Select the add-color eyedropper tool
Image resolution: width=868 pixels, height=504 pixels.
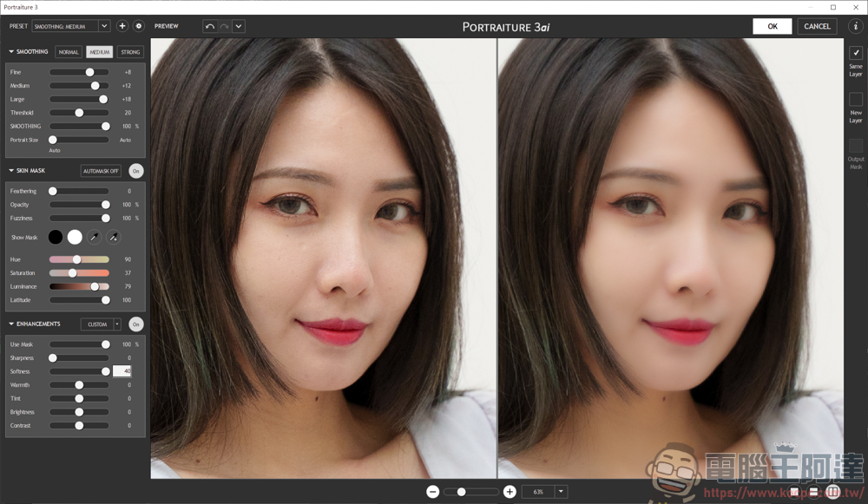pyautogui.click(x=112, y=237)
